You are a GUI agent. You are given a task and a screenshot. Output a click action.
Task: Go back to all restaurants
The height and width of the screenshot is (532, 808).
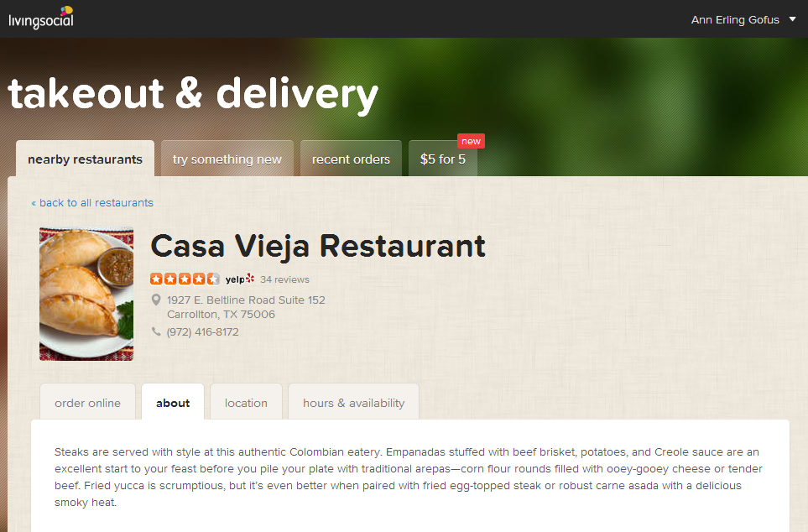92,202
